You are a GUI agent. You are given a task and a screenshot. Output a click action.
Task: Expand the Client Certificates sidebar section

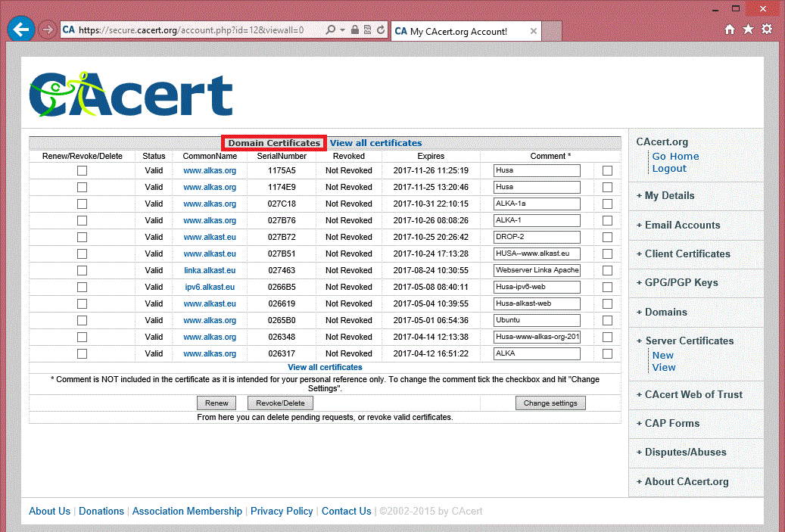click(687, 254)
